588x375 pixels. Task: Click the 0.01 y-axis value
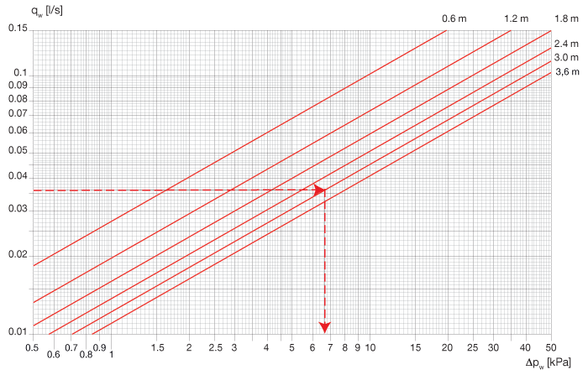pyautogui.click(x=18, y=331)
